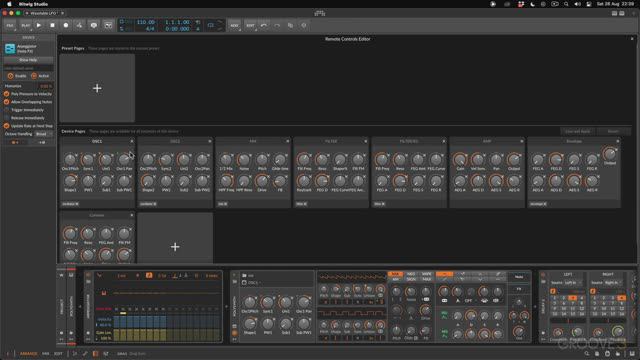
Task: Open the Play menu in the toolbar
Action: click(x=25, y=25)
